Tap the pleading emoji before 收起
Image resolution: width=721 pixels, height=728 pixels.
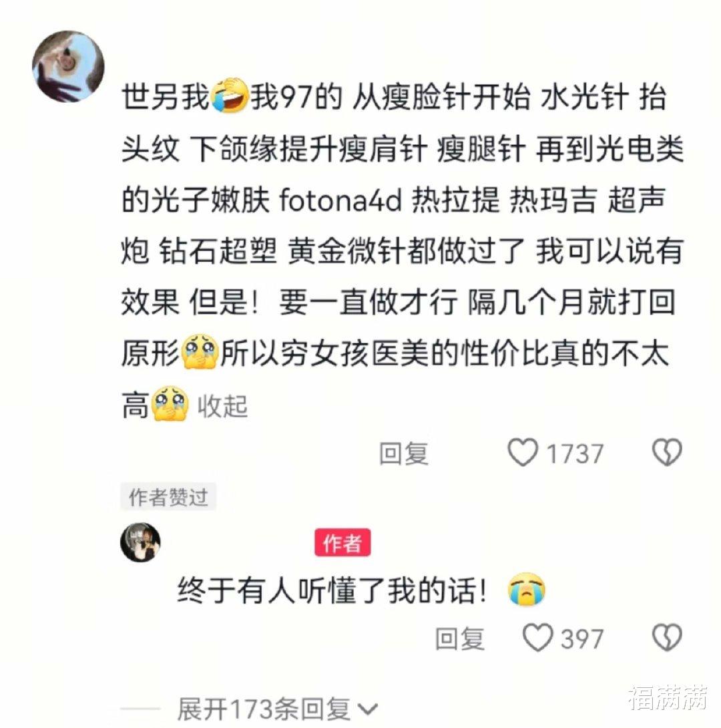[171, 403]
